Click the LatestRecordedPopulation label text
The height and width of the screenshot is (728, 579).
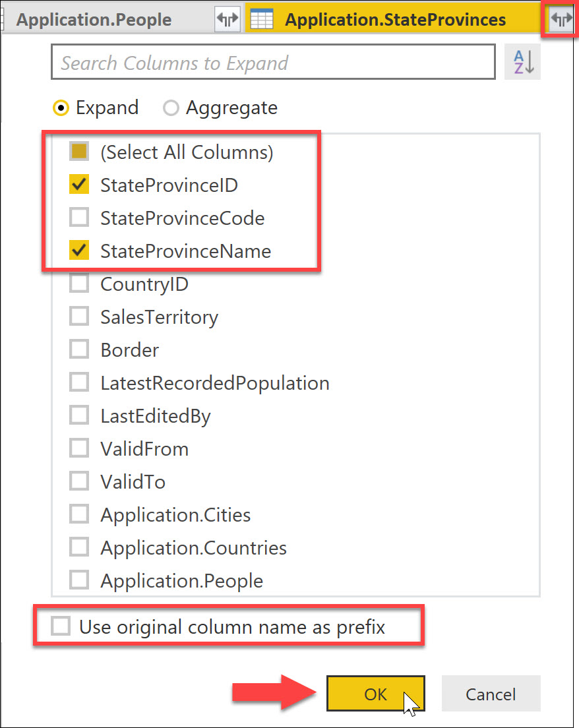coord(215,383)
